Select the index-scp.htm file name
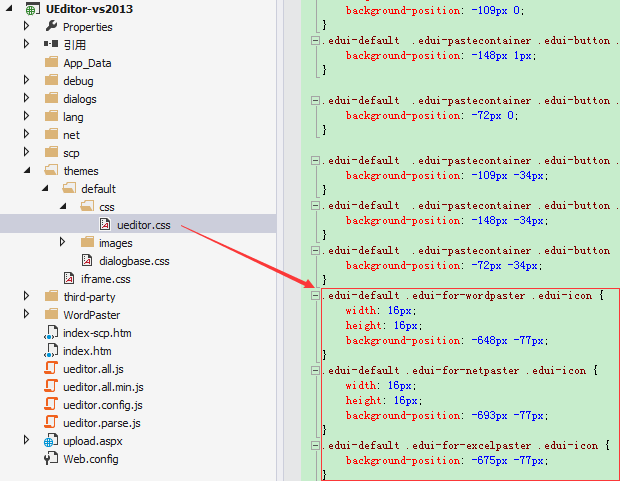 pos(97,333)
